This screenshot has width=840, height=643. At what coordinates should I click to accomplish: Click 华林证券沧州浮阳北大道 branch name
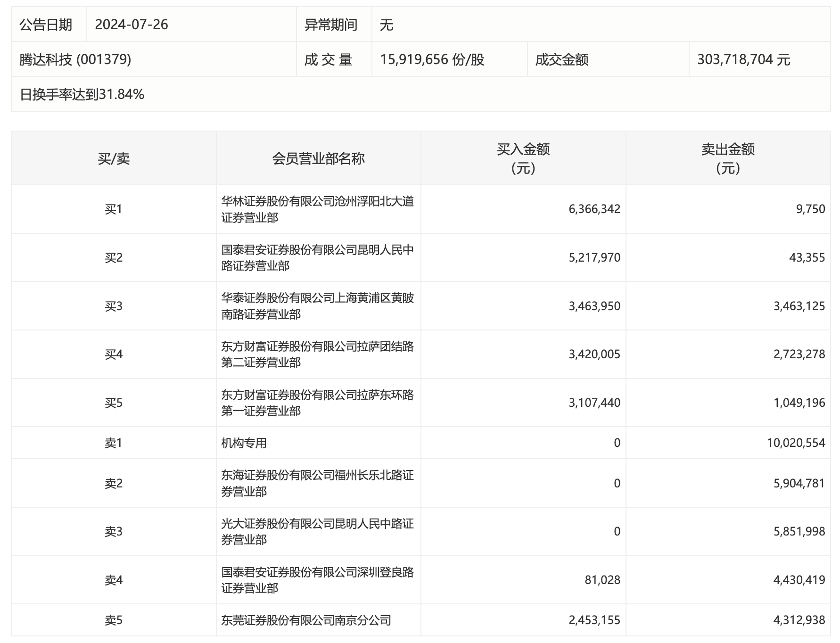(318, 209)
